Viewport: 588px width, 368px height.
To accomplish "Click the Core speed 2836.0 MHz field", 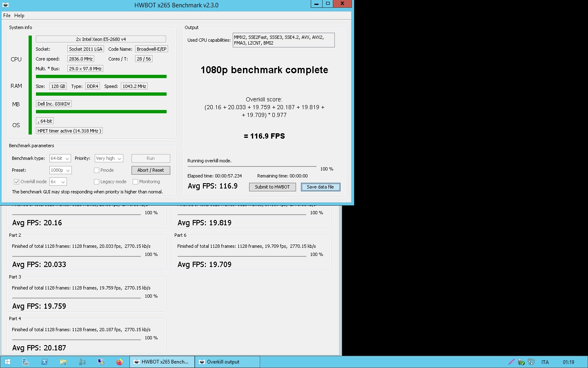I will [x=81, y=59].
